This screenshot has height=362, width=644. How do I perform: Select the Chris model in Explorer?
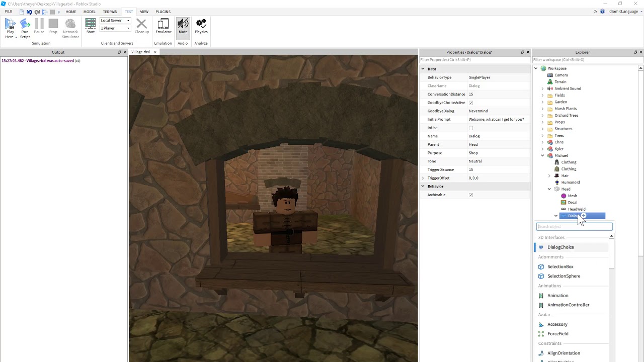point(559,142)
